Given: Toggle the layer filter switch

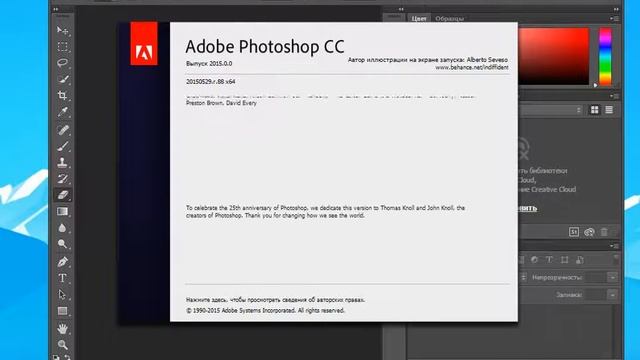Looking at the screenshot, I should (x=616, y=259).
